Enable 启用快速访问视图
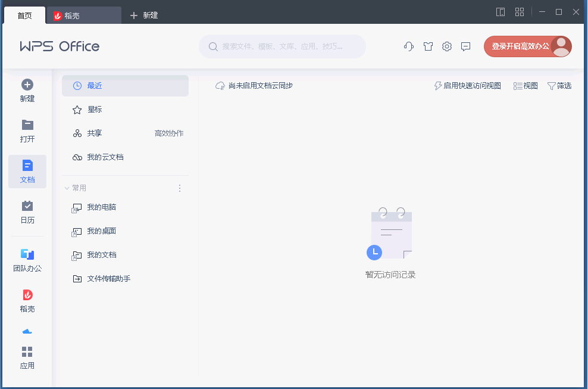 pos(468,86)
